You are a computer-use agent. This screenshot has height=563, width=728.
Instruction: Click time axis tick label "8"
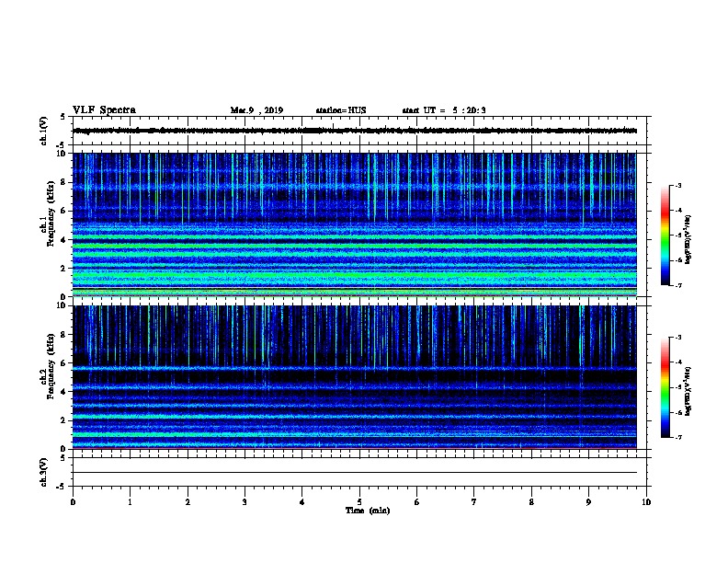[531, 502]
